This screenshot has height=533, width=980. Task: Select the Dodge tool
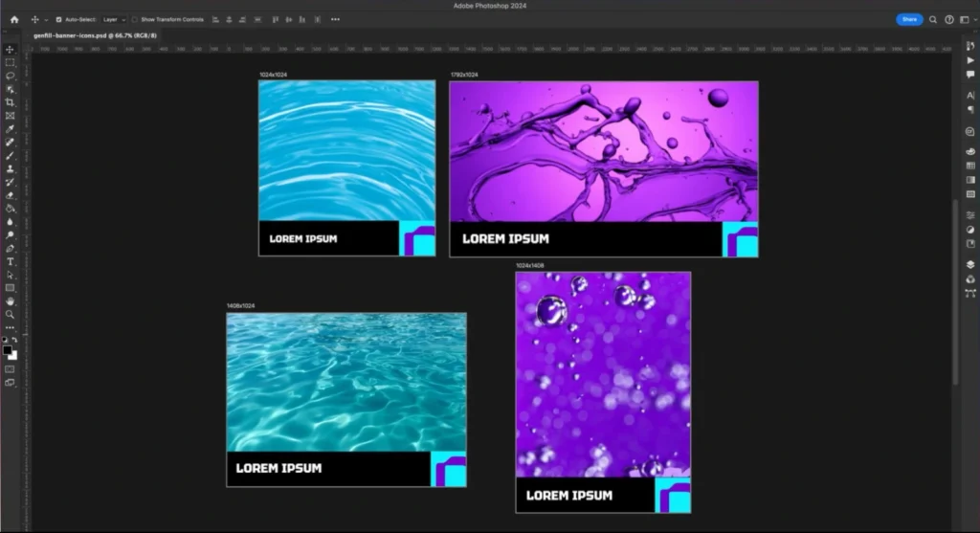(x=10, y=235)
